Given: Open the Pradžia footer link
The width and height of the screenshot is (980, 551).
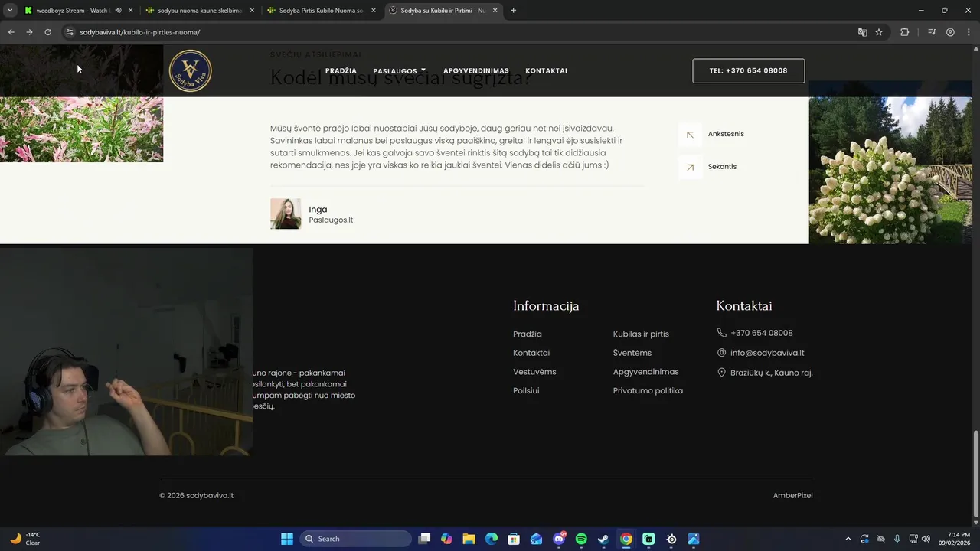Looking at the screenshot, I should [x=528, y=334].
